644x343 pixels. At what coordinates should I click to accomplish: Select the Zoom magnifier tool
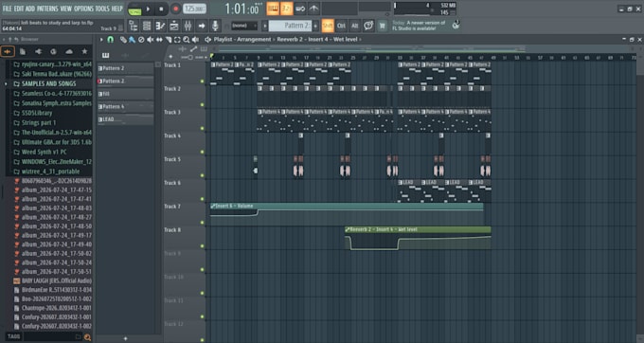(186, 40)
